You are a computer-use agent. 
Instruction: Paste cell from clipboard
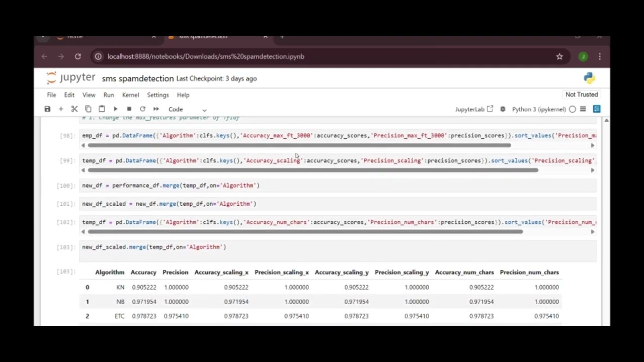coord(102,109)
